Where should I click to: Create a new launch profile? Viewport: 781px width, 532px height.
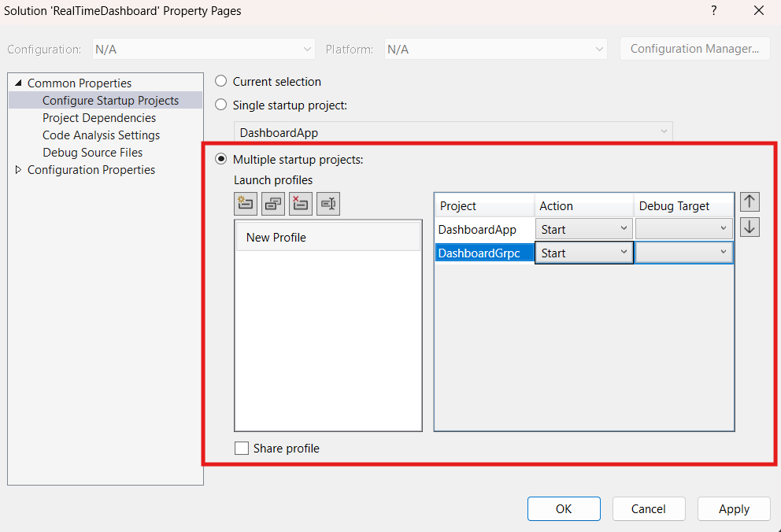(245, 203)
